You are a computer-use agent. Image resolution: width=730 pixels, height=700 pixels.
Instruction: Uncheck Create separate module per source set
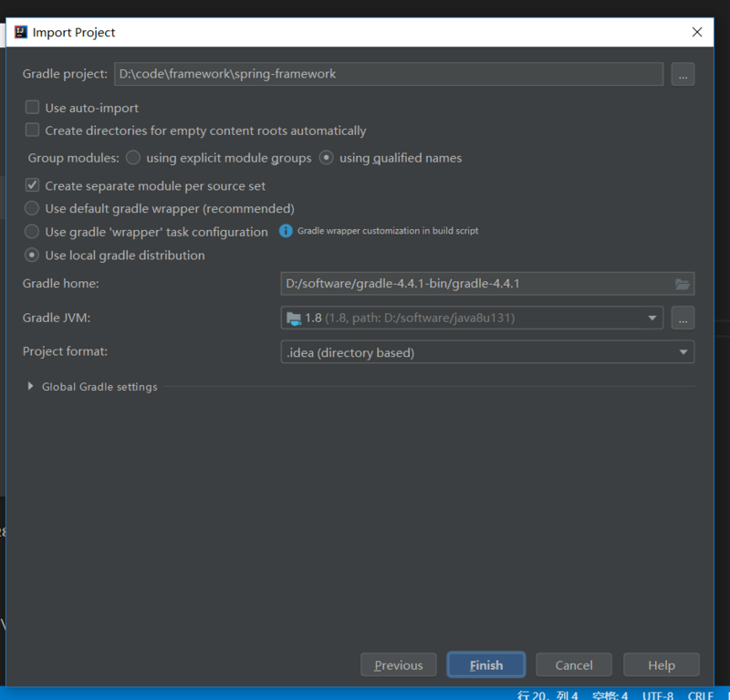tap(32, 185)
